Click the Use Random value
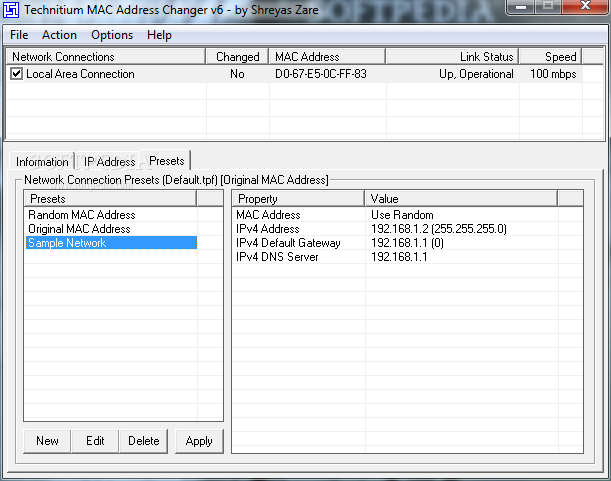 402,215
